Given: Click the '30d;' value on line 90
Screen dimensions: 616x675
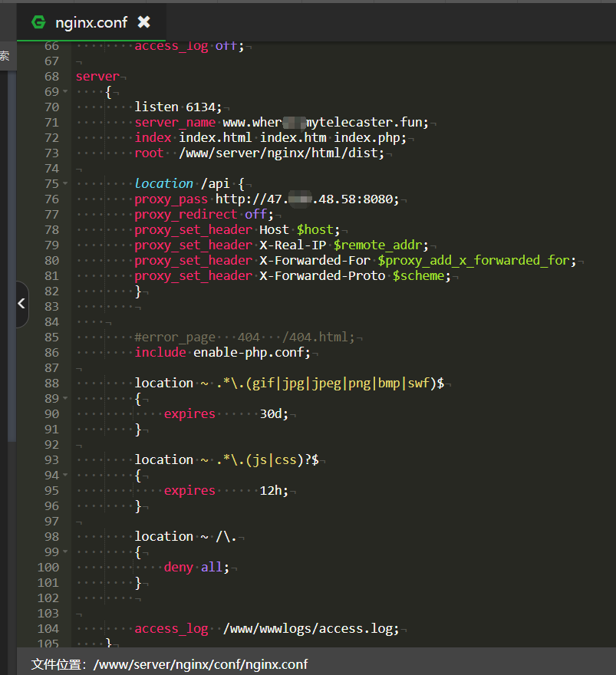Looking at the screenshot, I should coord(274,413).
